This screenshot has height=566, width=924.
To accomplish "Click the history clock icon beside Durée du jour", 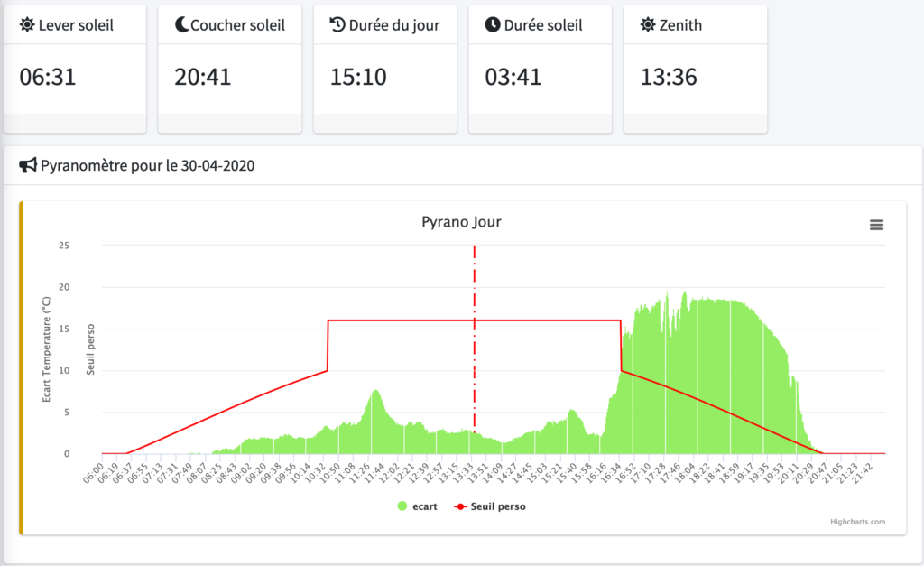I will tap(337, 25).
